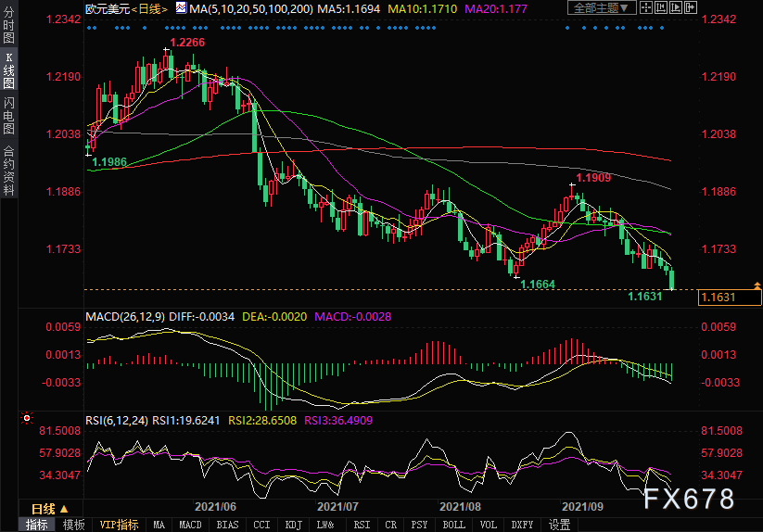Click the red sun marker icon near RSI
763x532 pixels.
click(27, 418)
